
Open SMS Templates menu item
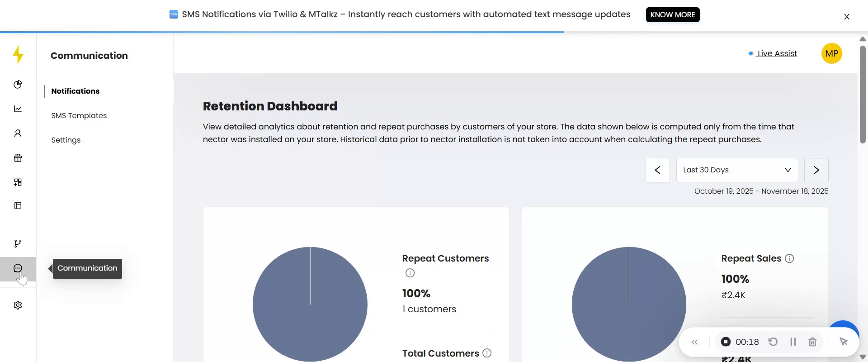pyautogui.click(x=79, y=115)
